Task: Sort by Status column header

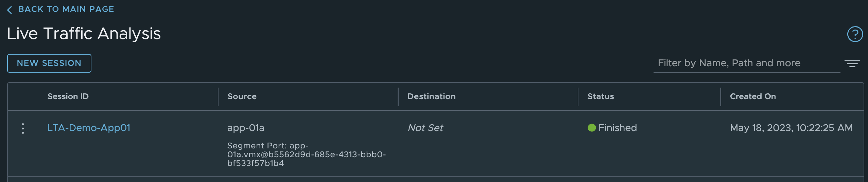Action: (600, 96)
